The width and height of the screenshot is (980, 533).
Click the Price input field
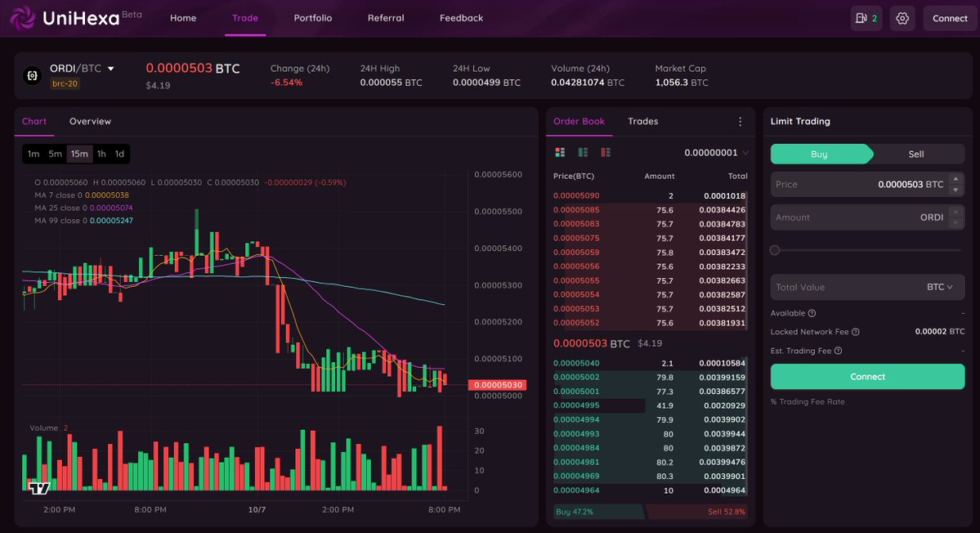click(867, 184)
